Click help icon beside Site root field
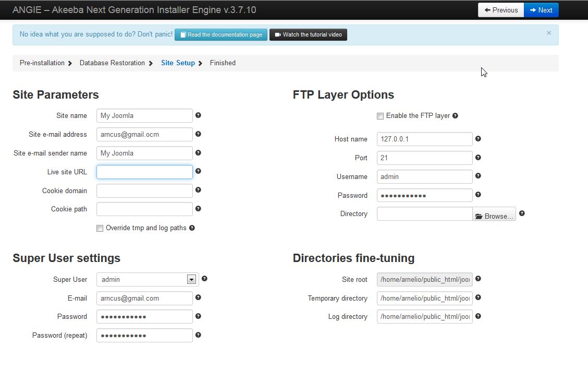The image size is (588, 369). [x=477, y=279]
